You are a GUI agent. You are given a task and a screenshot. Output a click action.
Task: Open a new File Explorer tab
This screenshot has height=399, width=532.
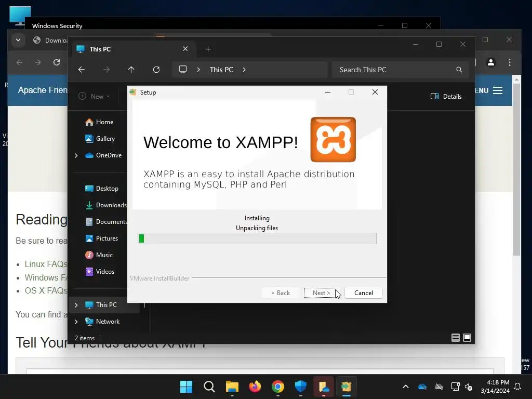(208, 49)
